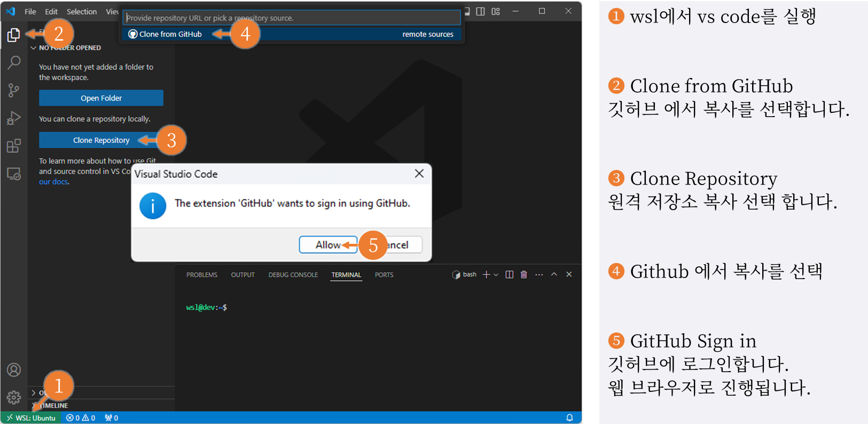Click the Clone Repository button
The width and height of the screenshot is (868, 424).
(101, 140)
